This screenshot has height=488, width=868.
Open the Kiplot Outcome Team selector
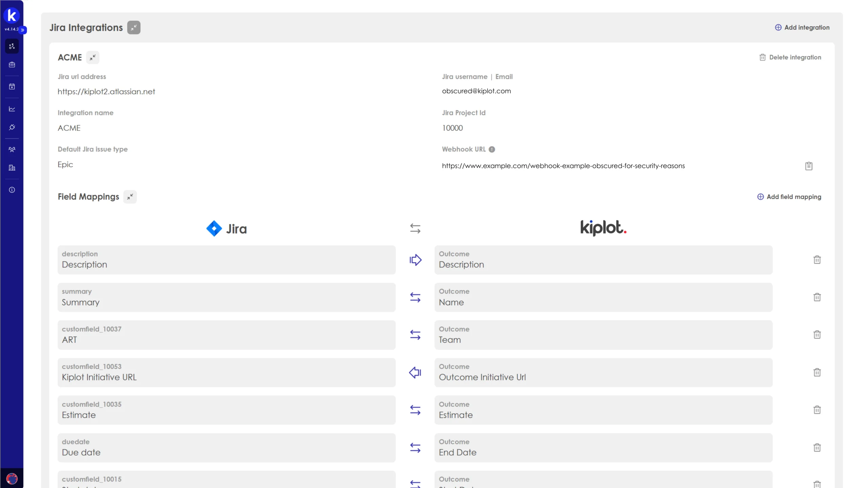[604, 335]
